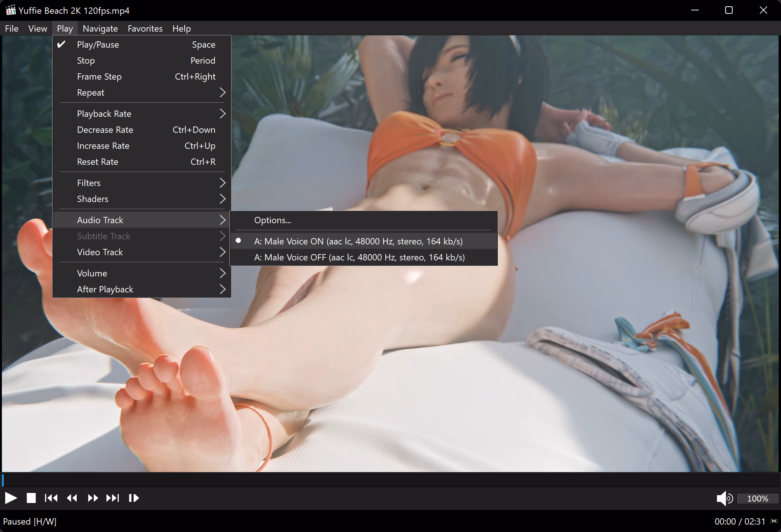Click the Play button in the control bar
Image resolution: width=781 pixels, height=532 pixels.
pyautogui.click(x=11, y=498)
